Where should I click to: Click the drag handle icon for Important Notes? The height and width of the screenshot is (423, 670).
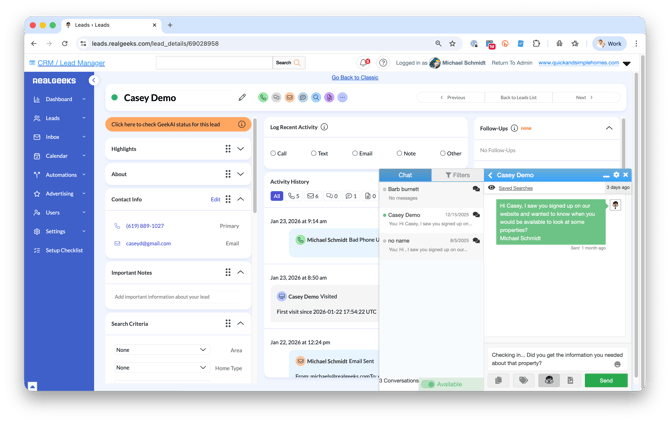pyautogui.click(x=228, y=272)
